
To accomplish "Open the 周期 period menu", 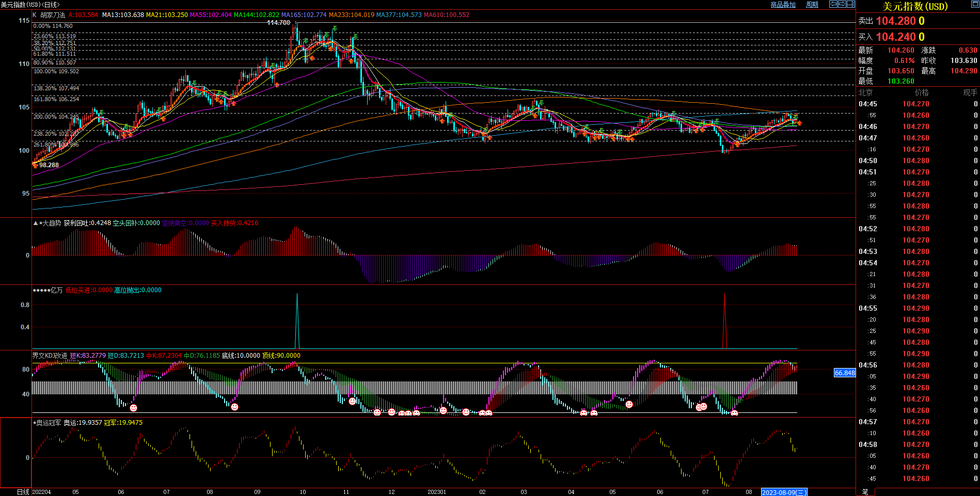I will [x=812, y=5].
